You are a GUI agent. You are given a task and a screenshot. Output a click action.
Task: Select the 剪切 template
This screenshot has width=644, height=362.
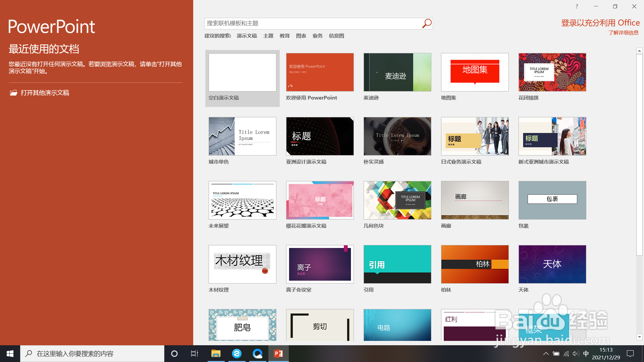[x=320, y=325]
